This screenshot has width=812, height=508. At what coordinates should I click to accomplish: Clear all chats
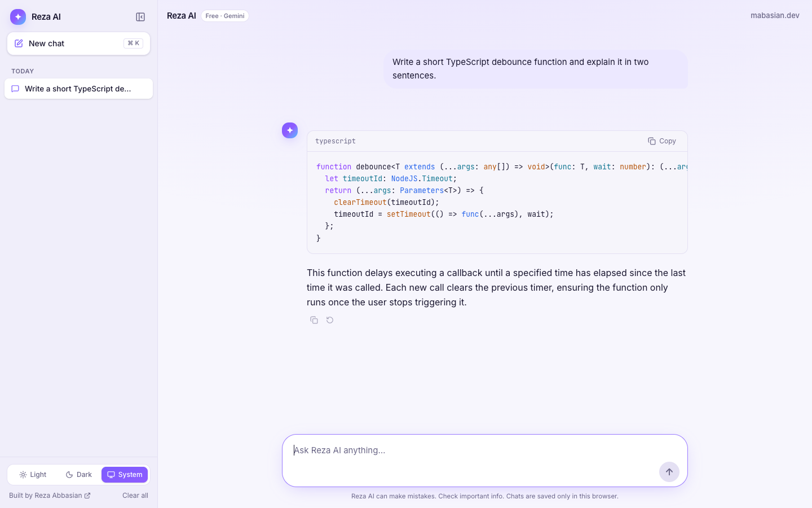coord(135,496)
